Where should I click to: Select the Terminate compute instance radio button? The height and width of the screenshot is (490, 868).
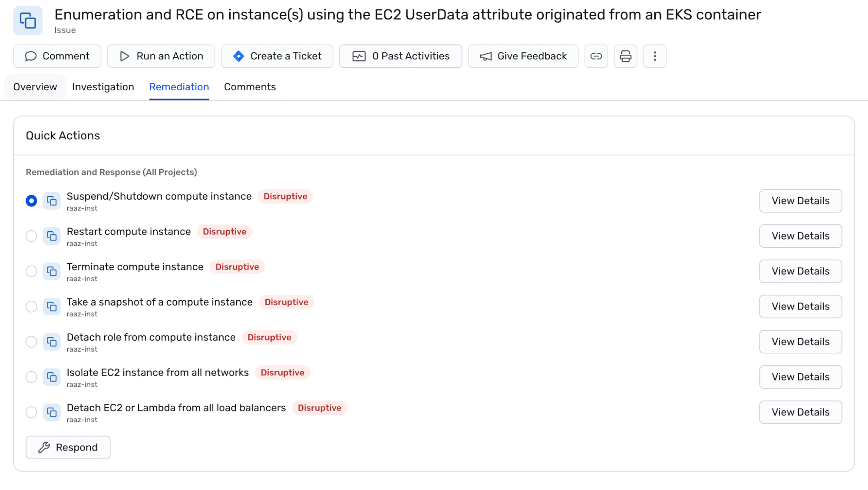pyautogui.click(x=31, y=271)
